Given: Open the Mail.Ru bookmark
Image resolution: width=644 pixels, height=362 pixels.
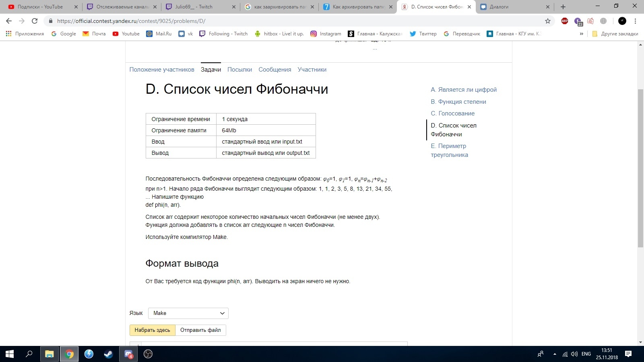Looking at the screenshot, I should pos(159,34).
